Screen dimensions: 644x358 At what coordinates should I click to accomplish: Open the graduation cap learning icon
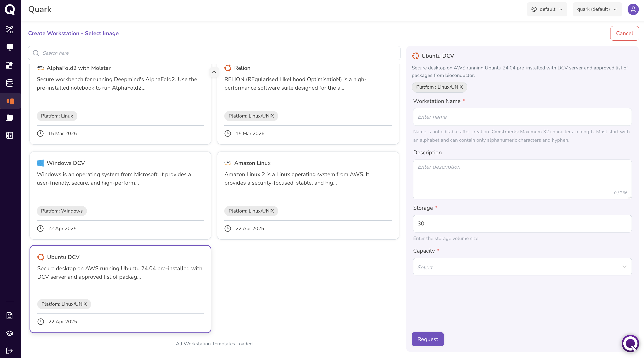pos(10,333)
